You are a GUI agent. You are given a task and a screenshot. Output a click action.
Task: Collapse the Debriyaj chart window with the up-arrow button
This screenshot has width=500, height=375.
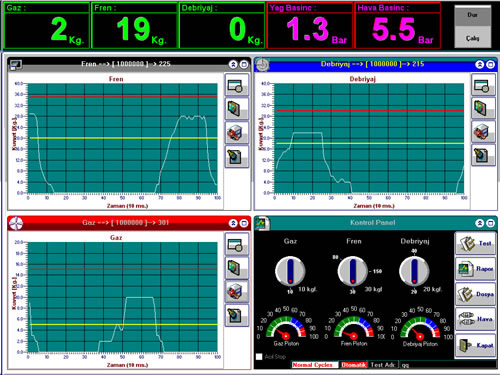pos(480,64)
